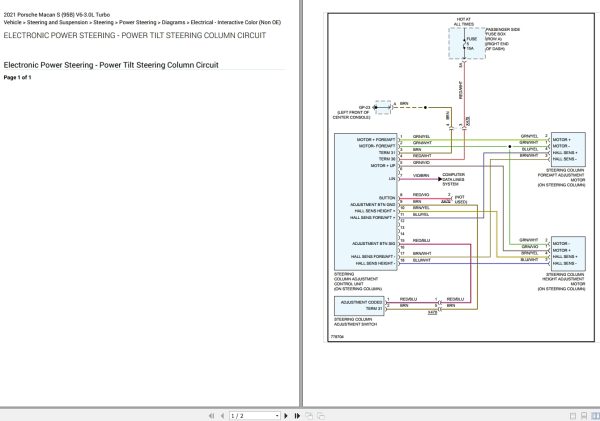Click the breadcrumb path starting with Vehicle
The image size is (600, 421).
click(142, 22)
